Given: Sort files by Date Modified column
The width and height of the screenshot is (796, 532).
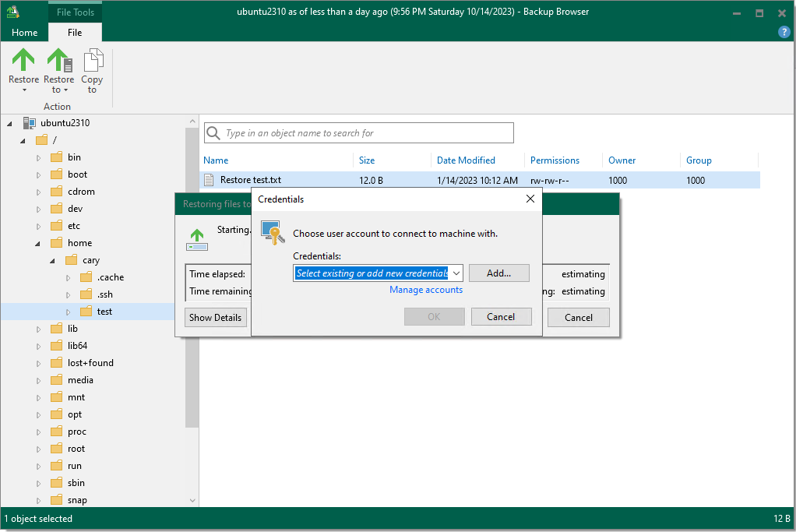Looking at the screenshot, I should (x=466, y=160).
